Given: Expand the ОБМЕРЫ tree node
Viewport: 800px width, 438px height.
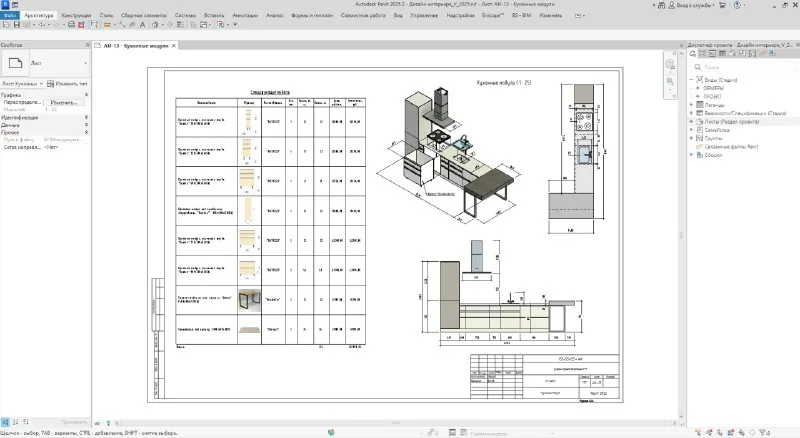Looking at the screenshot, I should (698, 88).
